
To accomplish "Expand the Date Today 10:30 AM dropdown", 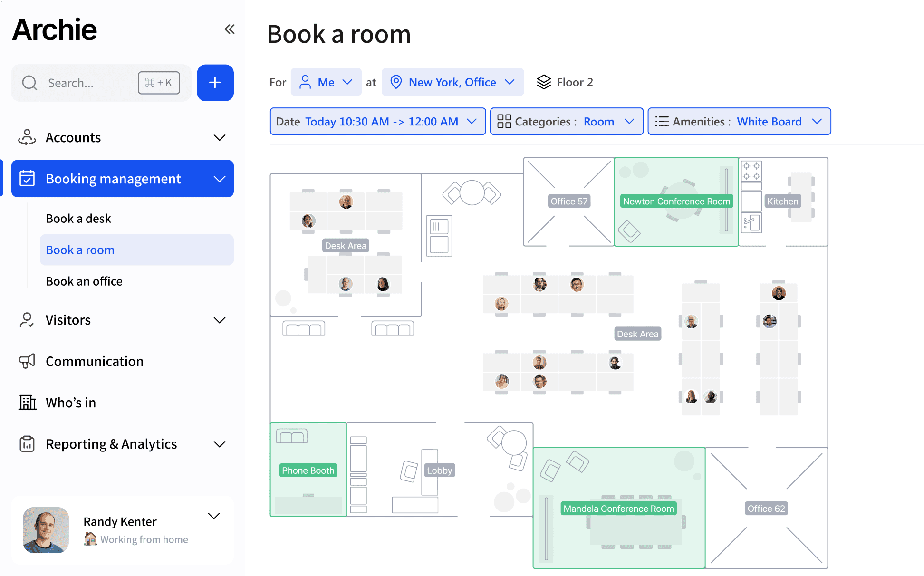I will (x=378, y=121).
